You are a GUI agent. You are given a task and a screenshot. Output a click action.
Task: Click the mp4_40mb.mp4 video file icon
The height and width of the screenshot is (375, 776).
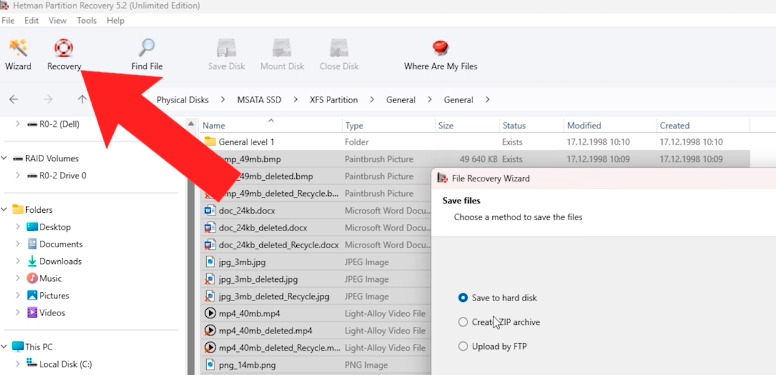(210, 313)
